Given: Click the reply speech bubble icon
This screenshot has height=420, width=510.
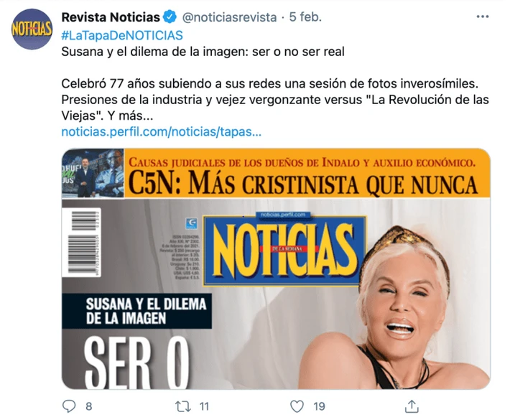Looking at the screenshot, I should 69,406.
